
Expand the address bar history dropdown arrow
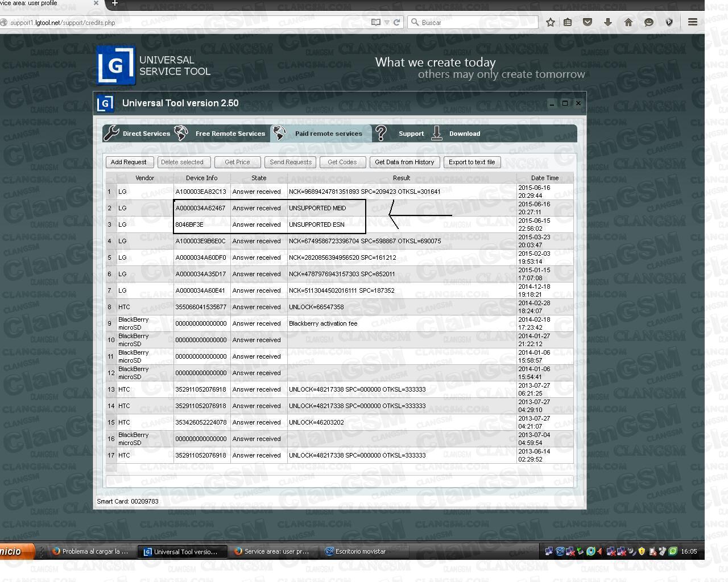point(387,23)
